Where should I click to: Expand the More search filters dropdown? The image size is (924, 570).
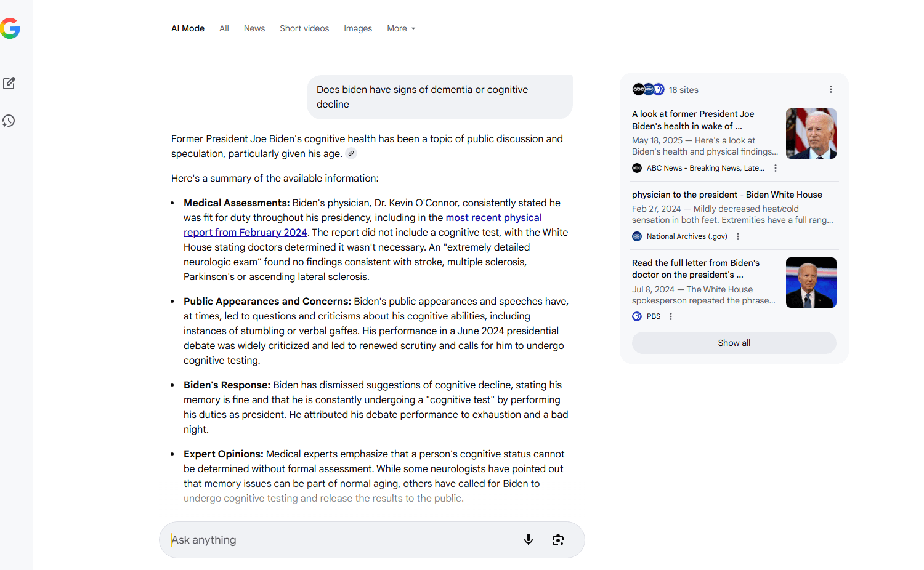pyautogui.click(x=401, y=28)
